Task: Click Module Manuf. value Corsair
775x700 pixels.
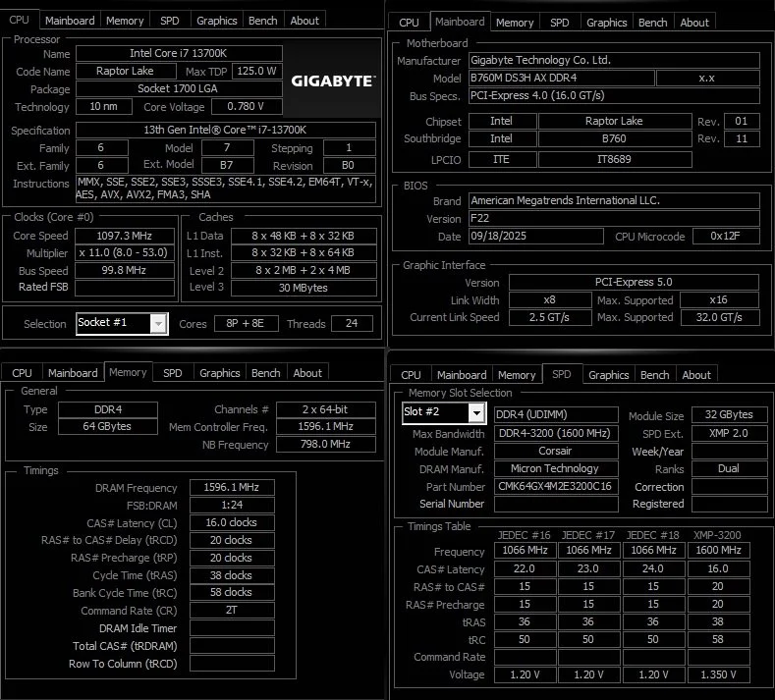Action: (556, 451)
